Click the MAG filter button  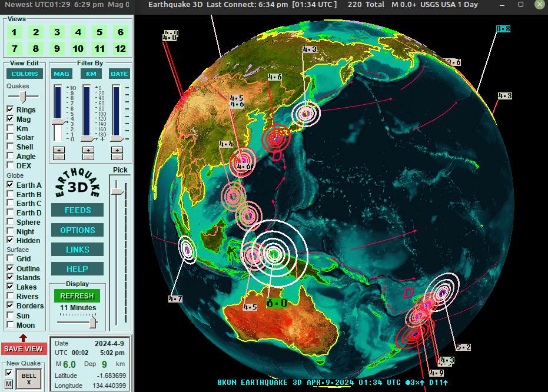pos(61,74)
